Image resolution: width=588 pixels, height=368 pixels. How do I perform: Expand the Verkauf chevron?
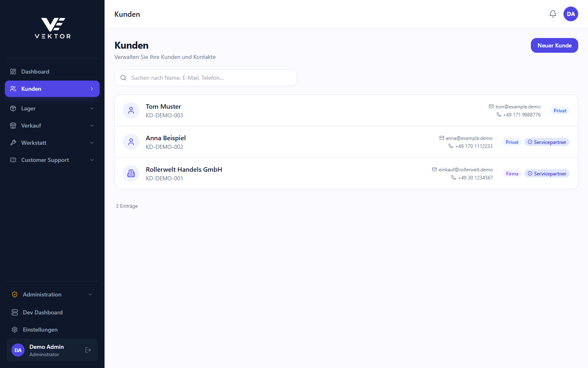pos(92,126)
